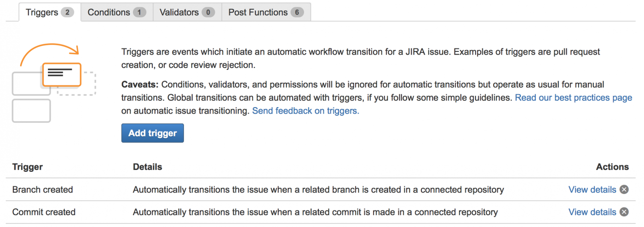Click the triggers workflow illustration
644x227 pixels.
point(54,83)
